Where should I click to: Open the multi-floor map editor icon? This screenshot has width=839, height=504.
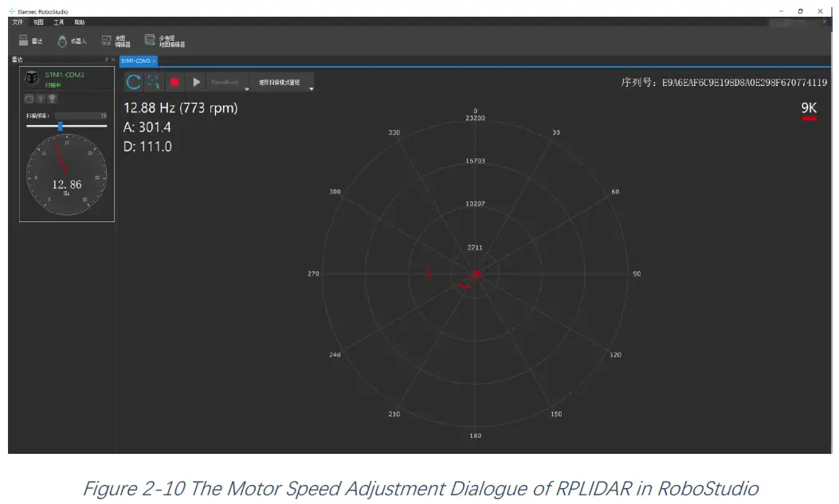pyautogui.click(x=164, y=41)
